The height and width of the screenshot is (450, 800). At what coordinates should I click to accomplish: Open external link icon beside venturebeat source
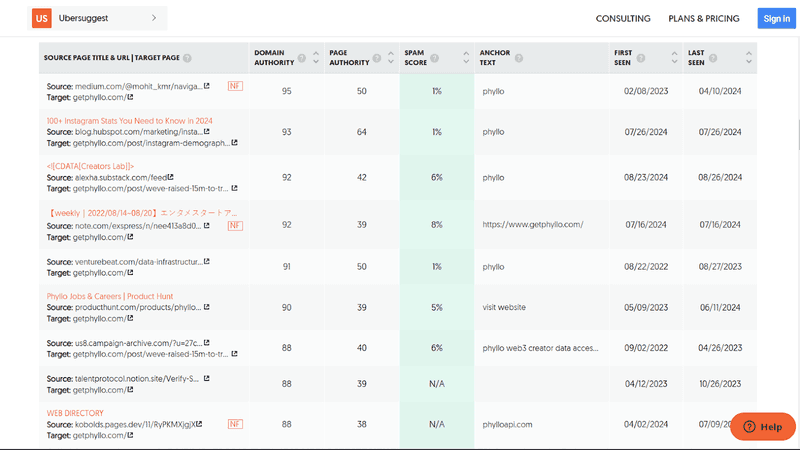[x=207, y=261]
